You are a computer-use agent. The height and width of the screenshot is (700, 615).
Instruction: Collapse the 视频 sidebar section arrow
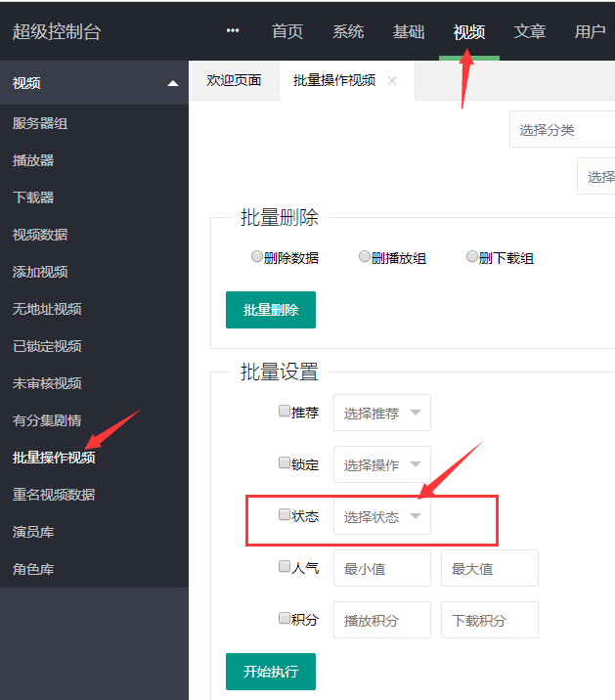point(173,84)
